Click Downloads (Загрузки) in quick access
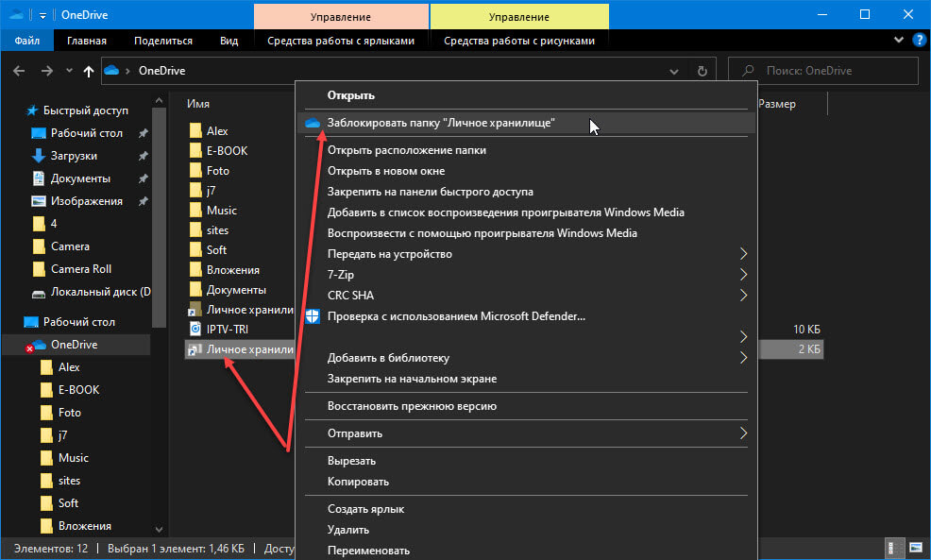Viewport: 931px width, 560px height. pos(74,156)
